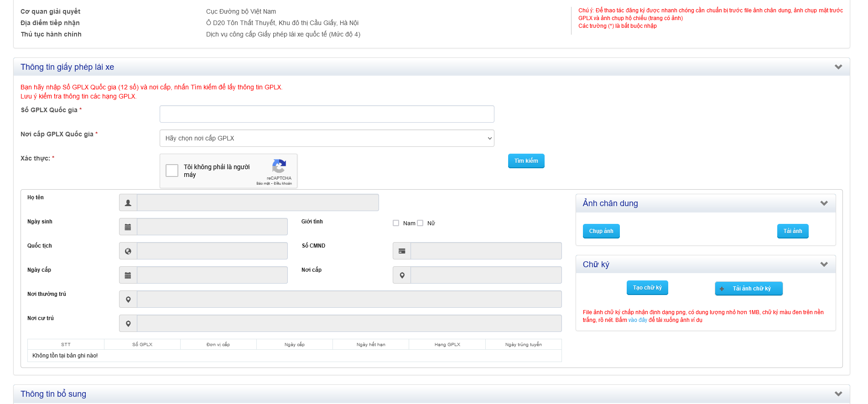The width and height of the screenshot is (868, 404).
Task: Click the Họ tên text field
Action: click(258, 202)
